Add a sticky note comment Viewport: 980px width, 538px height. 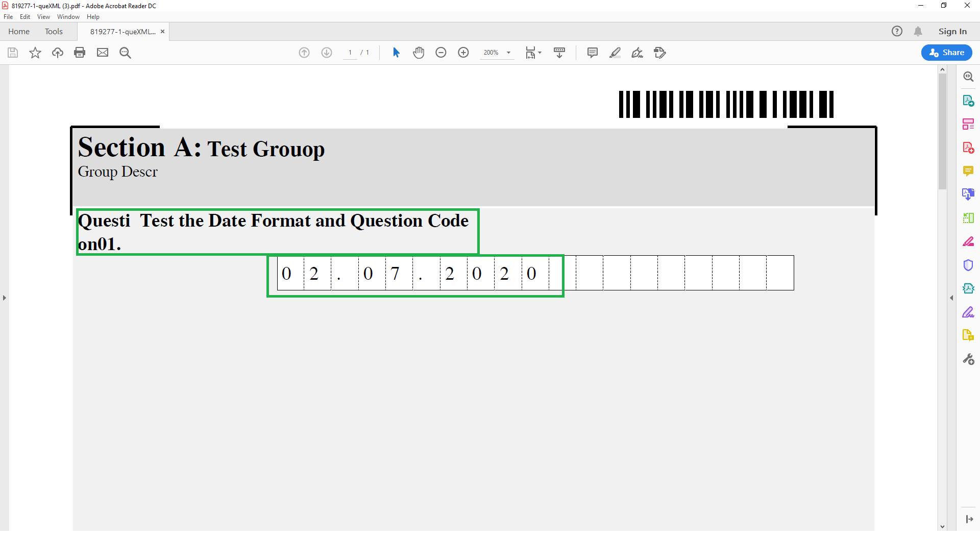[593, 53]
